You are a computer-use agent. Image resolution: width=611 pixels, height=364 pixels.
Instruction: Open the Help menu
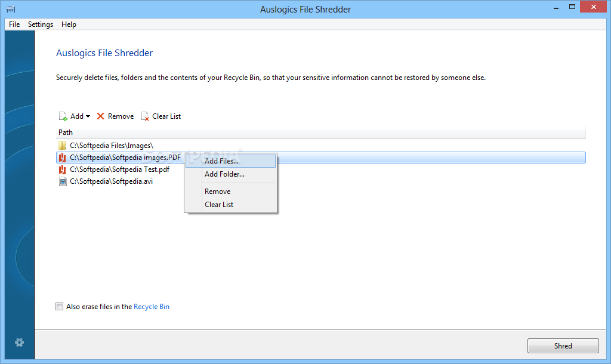click(x=69, y=24)
